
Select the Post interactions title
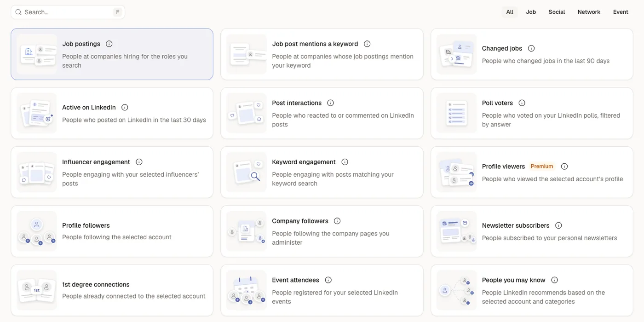coord(297,103)
